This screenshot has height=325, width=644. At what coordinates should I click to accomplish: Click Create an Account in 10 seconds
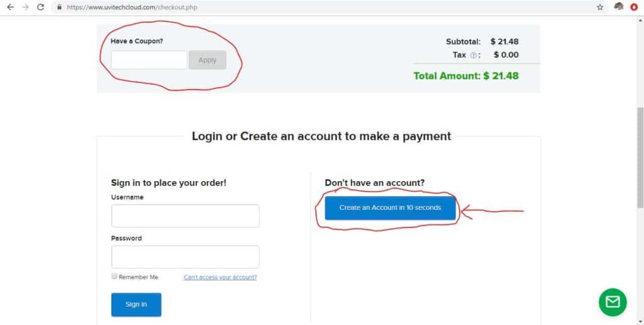pyautogui.click(x=390, y=207)
